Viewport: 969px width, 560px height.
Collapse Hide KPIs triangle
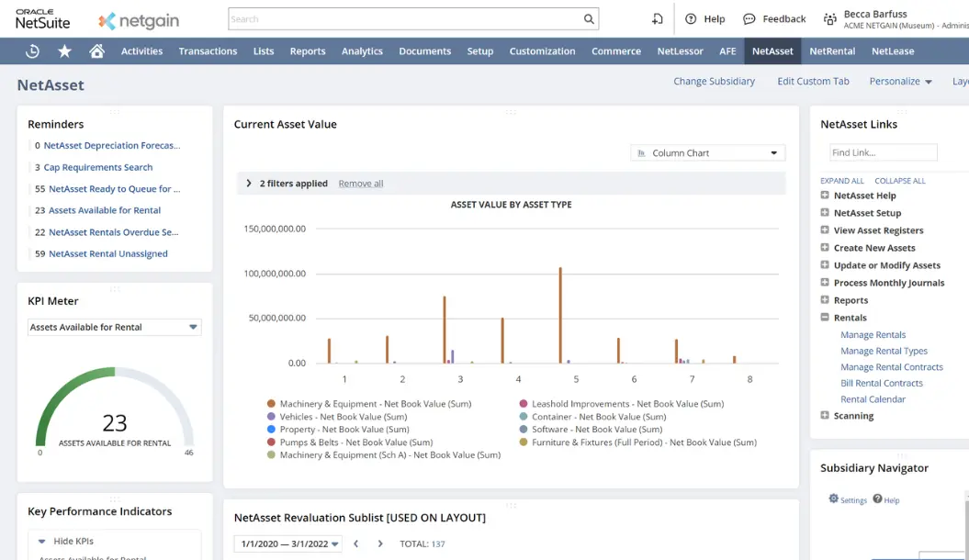[x=42, y=542]
